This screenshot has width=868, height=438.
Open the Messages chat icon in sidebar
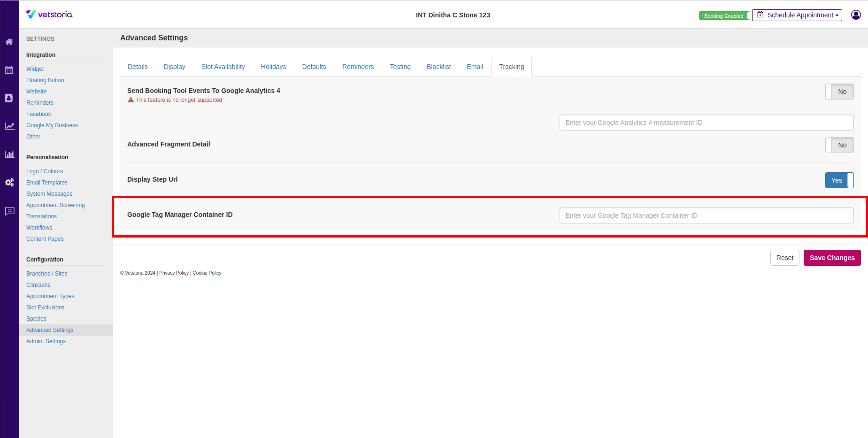click(x=9, y=211)
